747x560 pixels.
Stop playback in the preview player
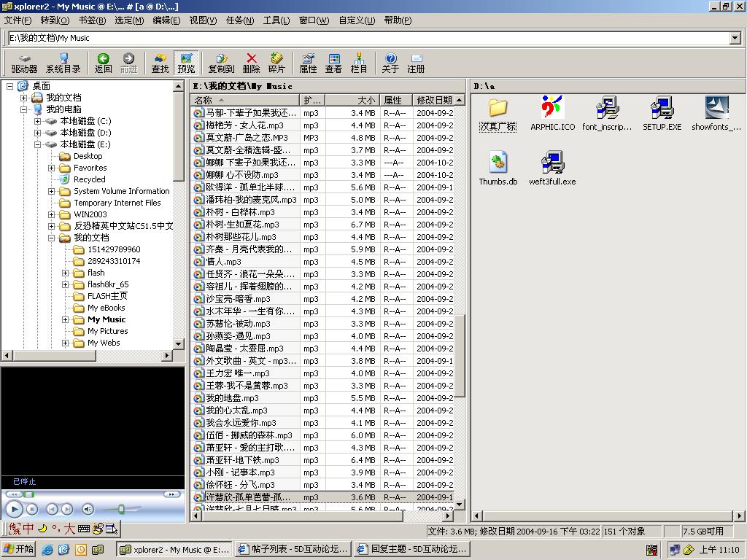click(32, 510)
